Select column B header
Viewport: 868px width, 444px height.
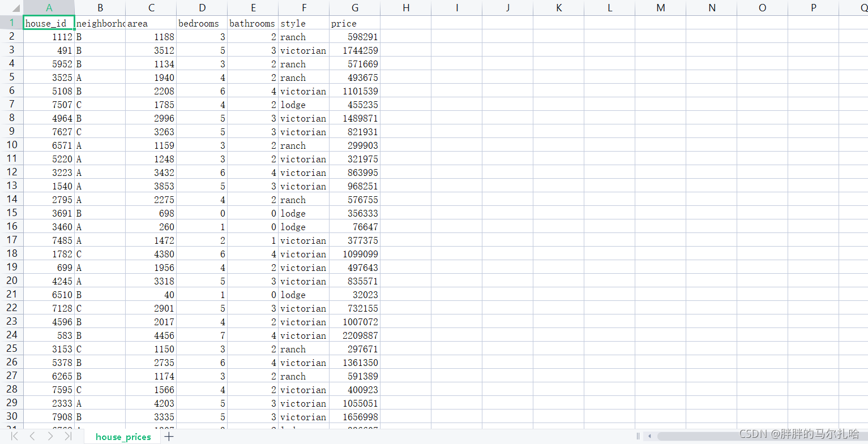click(x=100, y=8)
